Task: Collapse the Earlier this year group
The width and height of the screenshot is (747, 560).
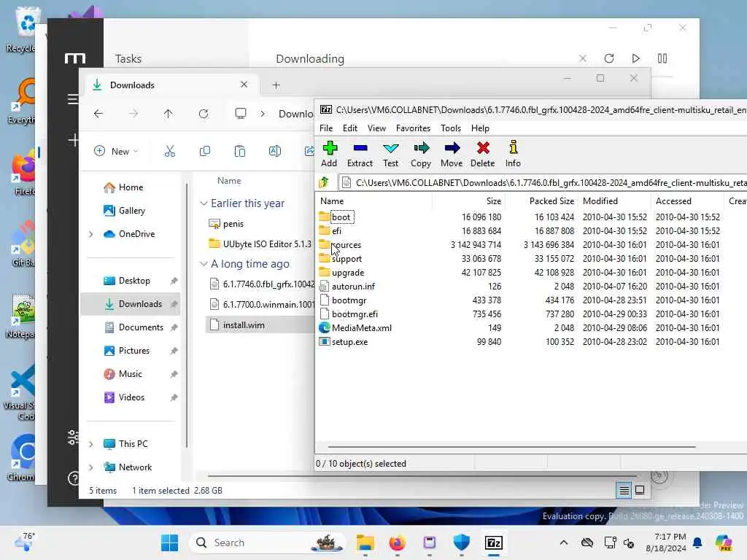Action: [204, 203]
